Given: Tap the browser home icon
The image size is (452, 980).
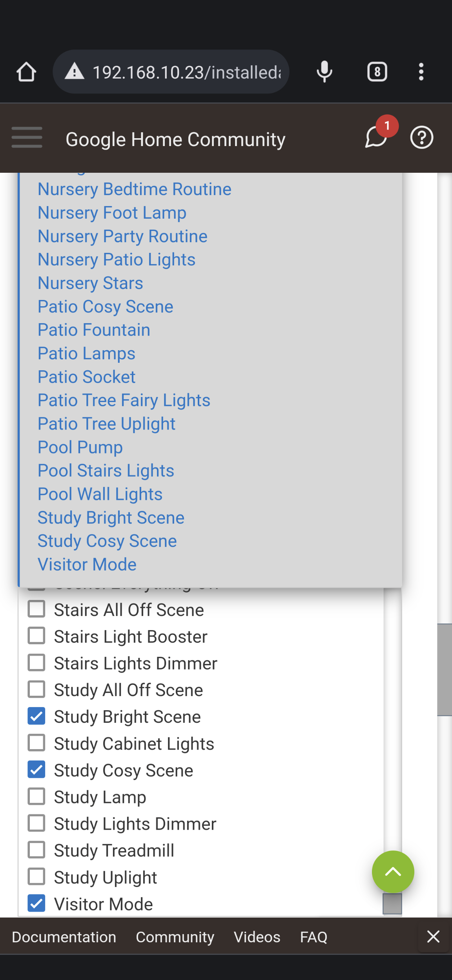Looking at the screenshot, I should coord(26,72).
